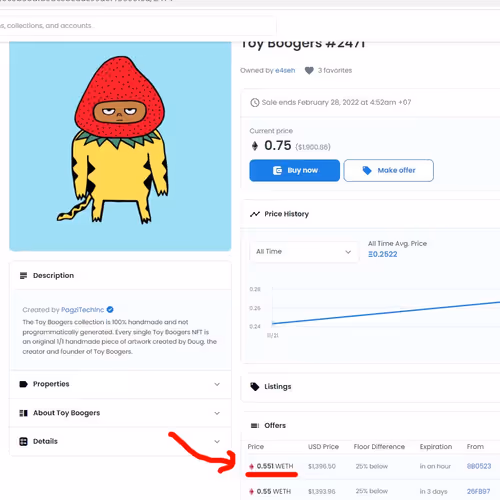This screenshot has width=500, height=500.
Task: Click the Details grid icon
Action: coord(23,442)
